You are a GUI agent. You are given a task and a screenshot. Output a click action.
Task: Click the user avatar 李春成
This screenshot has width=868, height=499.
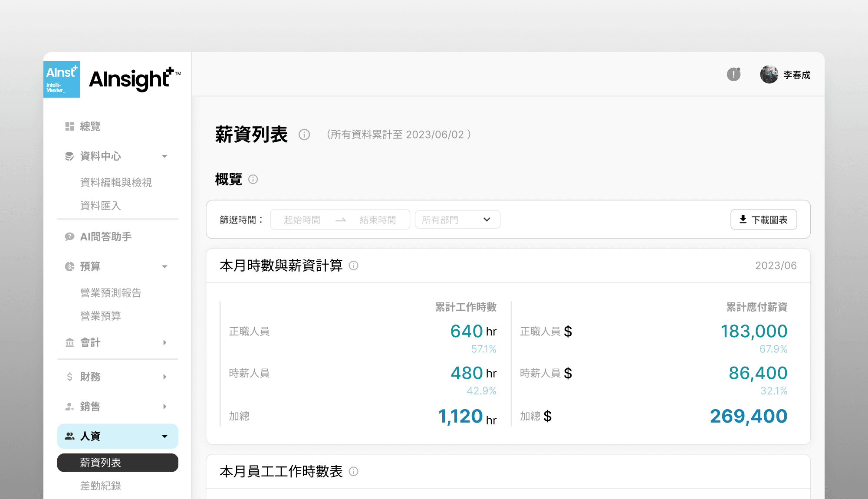tap(769, 75)
